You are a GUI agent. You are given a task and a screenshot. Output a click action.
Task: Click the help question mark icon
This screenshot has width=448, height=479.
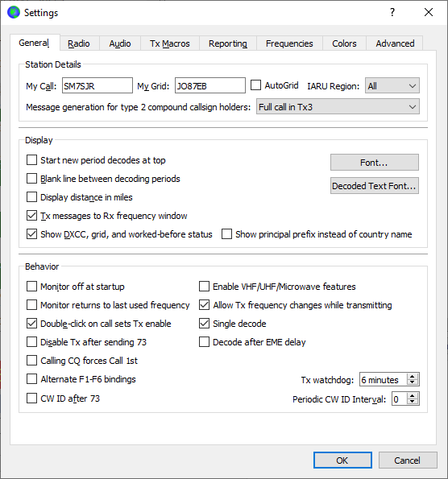point(392,12)
